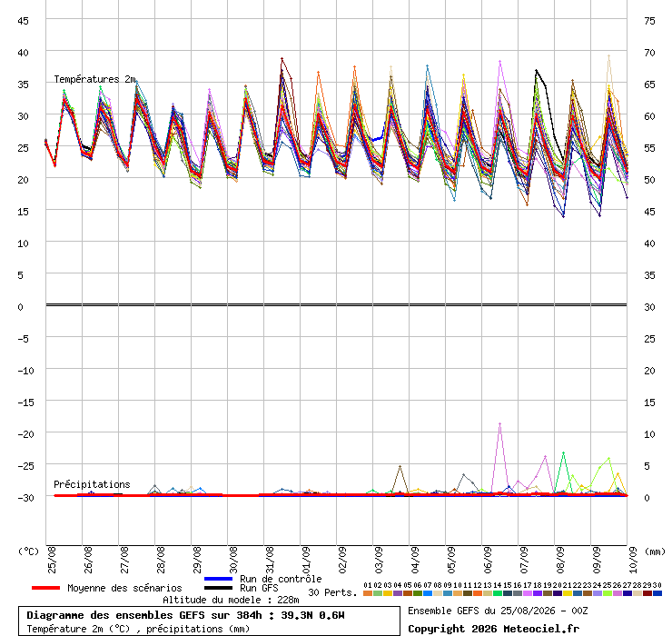Screen dimensions: 672x636
Task: Click the bright green perturbation 14 swatch
Action: [x=497, y=593]
